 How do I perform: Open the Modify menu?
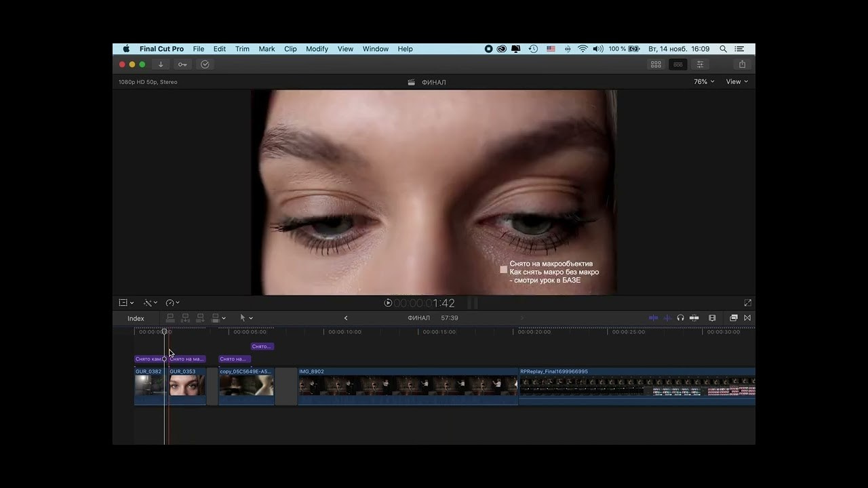coord(317,49)
